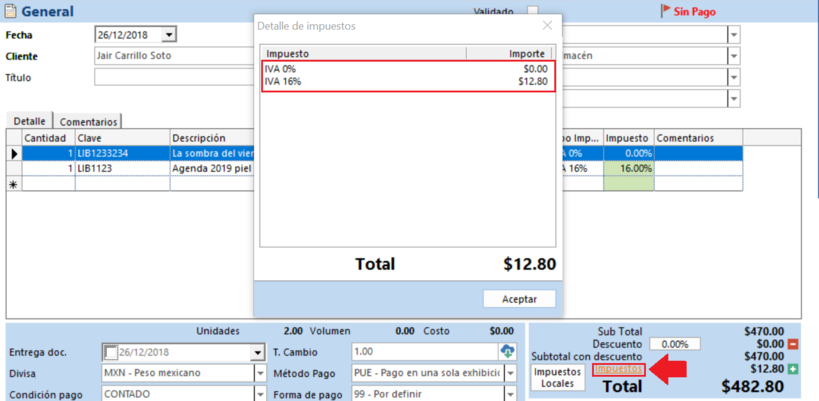Toggle the Validado checkbox
819x401 pixels.
tap(532, 10)
